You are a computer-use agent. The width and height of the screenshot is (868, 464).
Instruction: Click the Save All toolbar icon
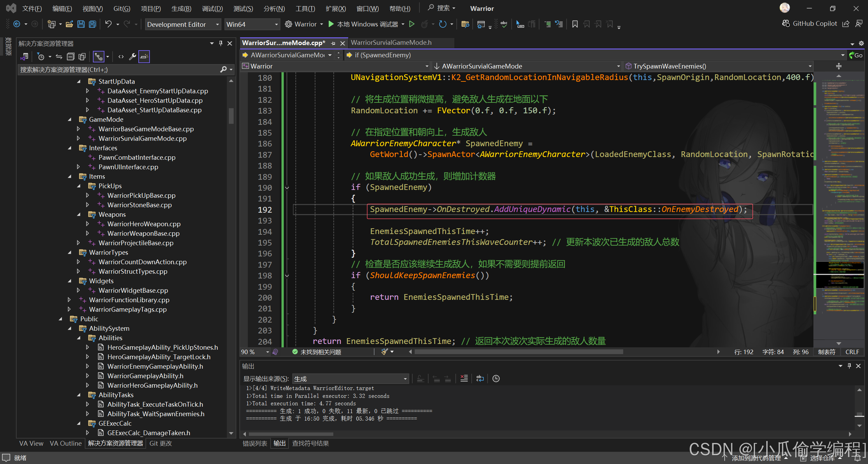[x=93, y=24]
